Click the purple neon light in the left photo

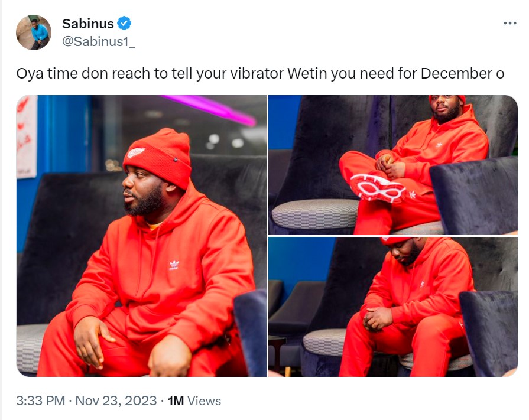click(209, 109)
